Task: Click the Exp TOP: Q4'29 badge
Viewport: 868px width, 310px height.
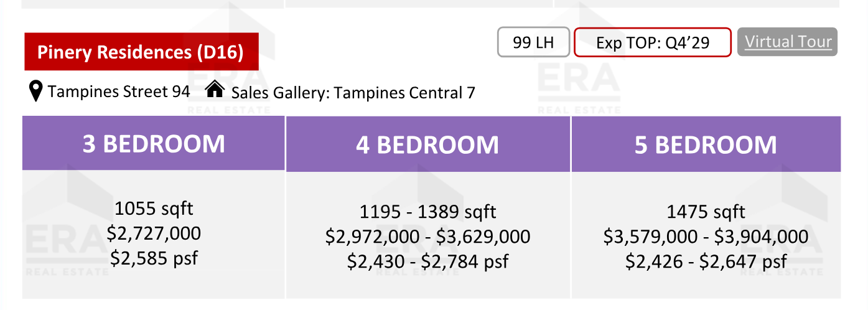Action: tap(652, 42)
